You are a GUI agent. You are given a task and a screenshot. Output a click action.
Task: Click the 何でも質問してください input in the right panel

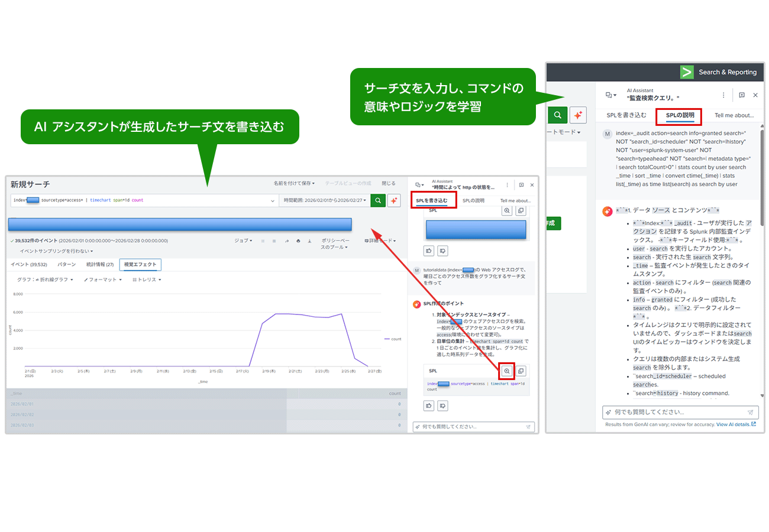[x=674, y=412]
